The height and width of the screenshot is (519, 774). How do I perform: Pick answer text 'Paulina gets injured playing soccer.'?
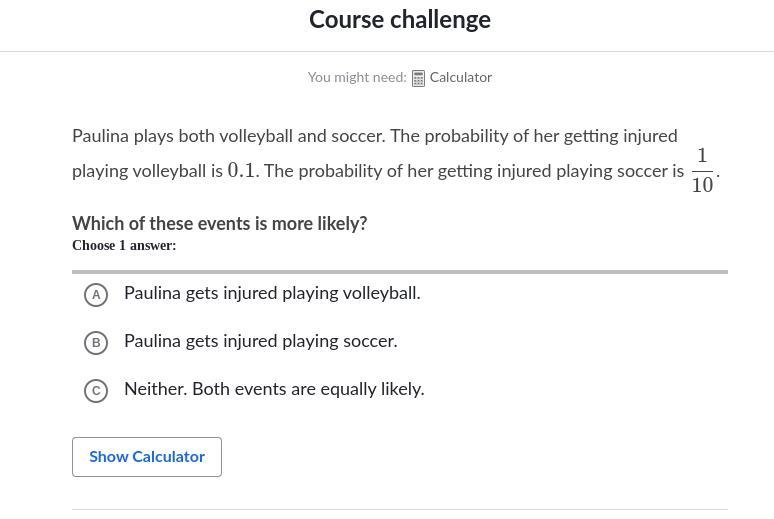[261, 341]
